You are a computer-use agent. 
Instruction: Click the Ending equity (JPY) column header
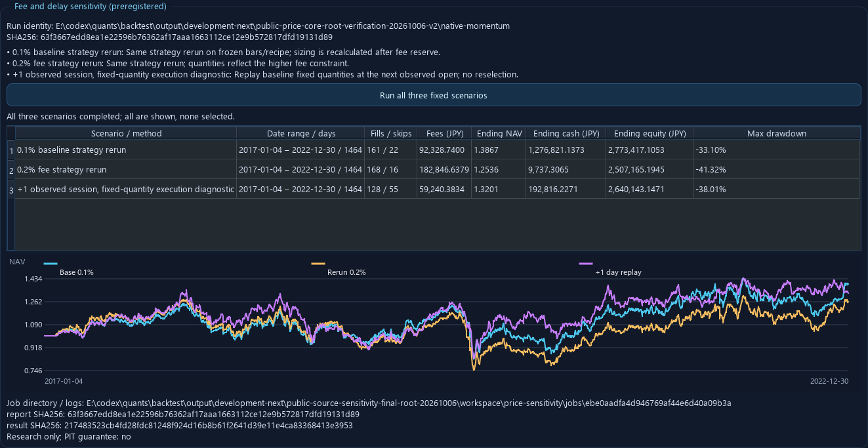coord(650,133)
